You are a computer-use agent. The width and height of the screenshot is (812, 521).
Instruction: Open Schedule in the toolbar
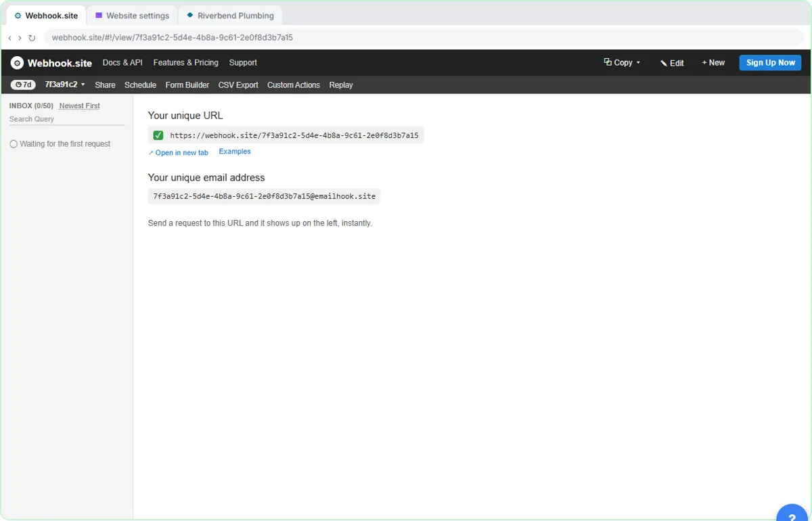pyautogui.click(x=140, y=85)
